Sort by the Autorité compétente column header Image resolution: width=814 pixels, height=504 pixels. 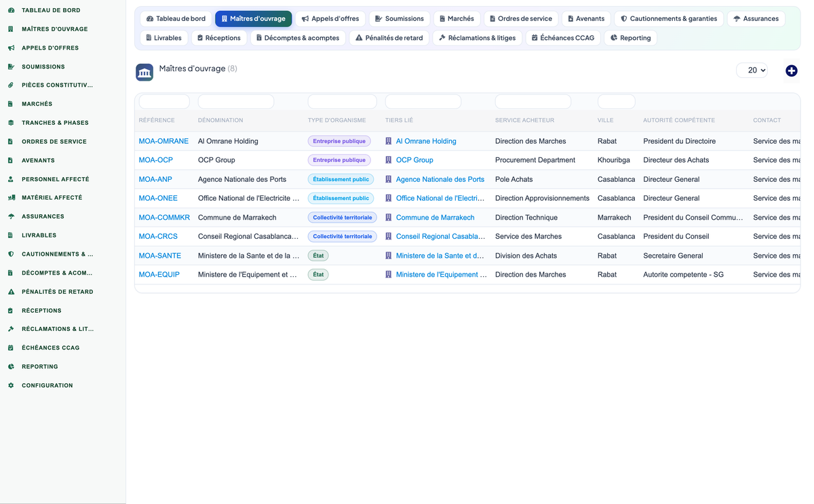coord(679,120)
